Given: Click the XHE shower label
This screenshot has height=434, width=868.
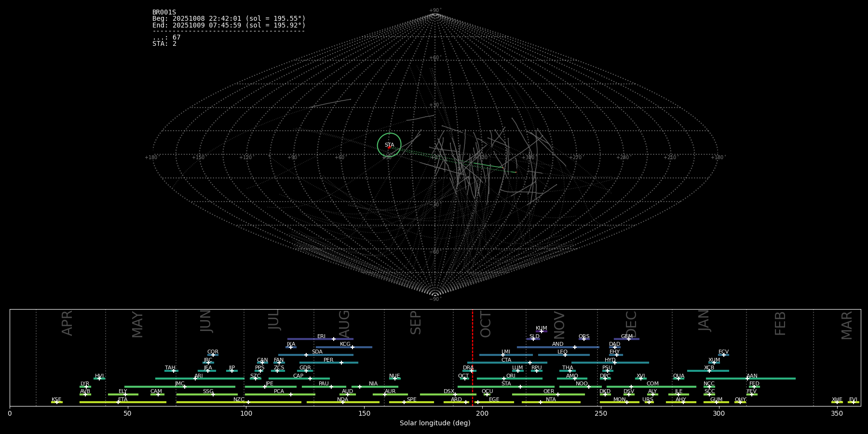Looking at the screenshot, I should coord(837,399).
